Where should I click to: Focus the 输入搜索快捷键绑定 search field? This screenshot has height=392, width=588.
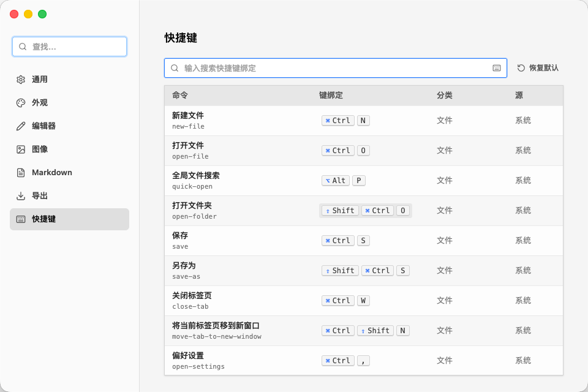tap(336, 68)
